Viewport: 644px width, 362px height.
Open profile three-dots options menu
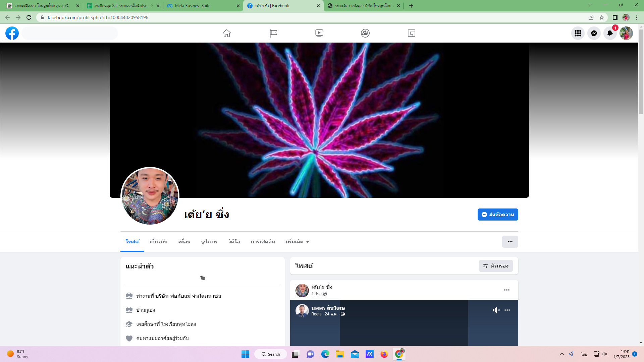tap(510, 242)
